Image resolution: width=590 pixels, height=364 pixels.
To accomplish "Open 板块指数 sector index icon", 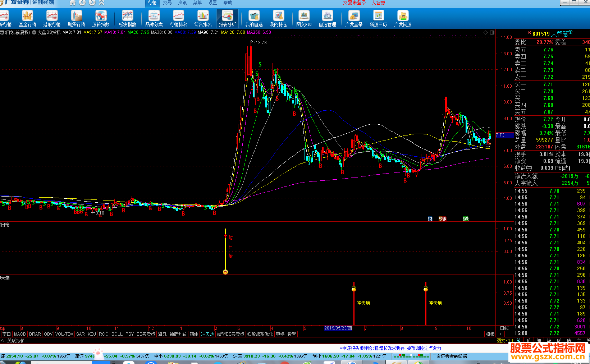I will (127, 18).
